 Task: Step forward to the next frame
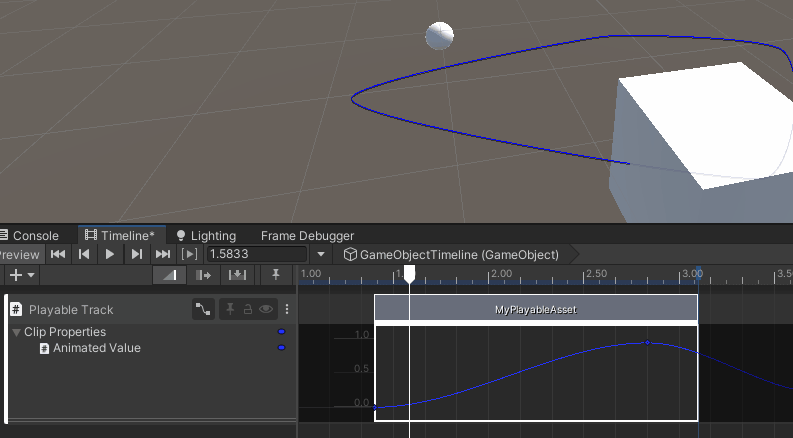[137, 255]
